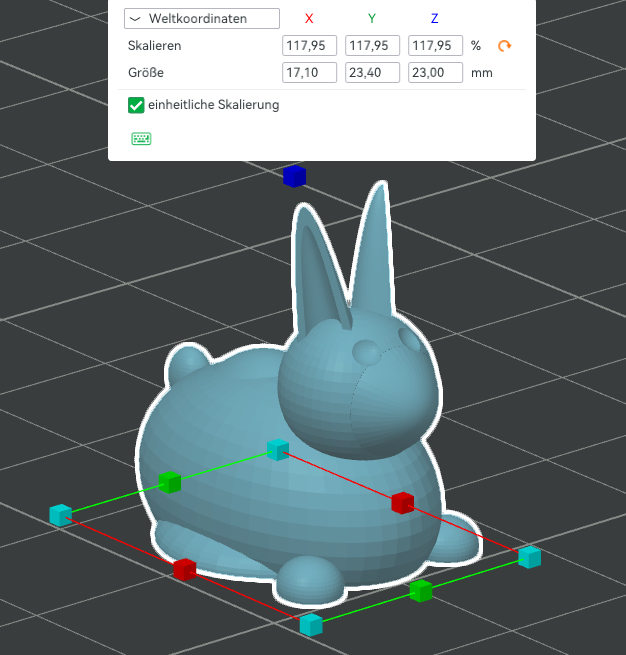Select the cyan corner handle on bunny body
Image resolution: width=626 pixels, height=655 pixels.
tap(278, 450)
